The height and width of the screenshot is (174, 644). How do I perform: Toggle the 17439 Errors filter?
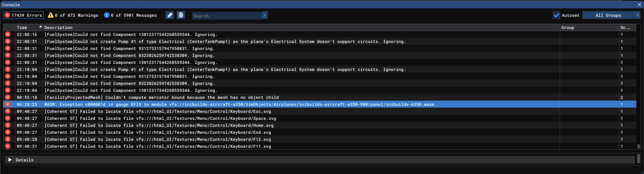pos(23,15)
